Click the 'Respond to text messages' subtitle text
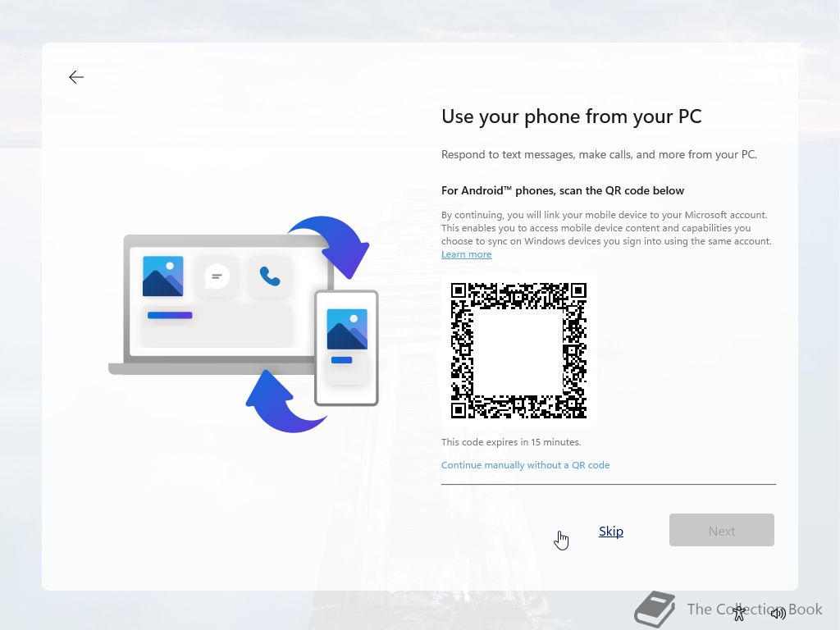Viewport: 840px width, 630px height. (x=599, y=155)
